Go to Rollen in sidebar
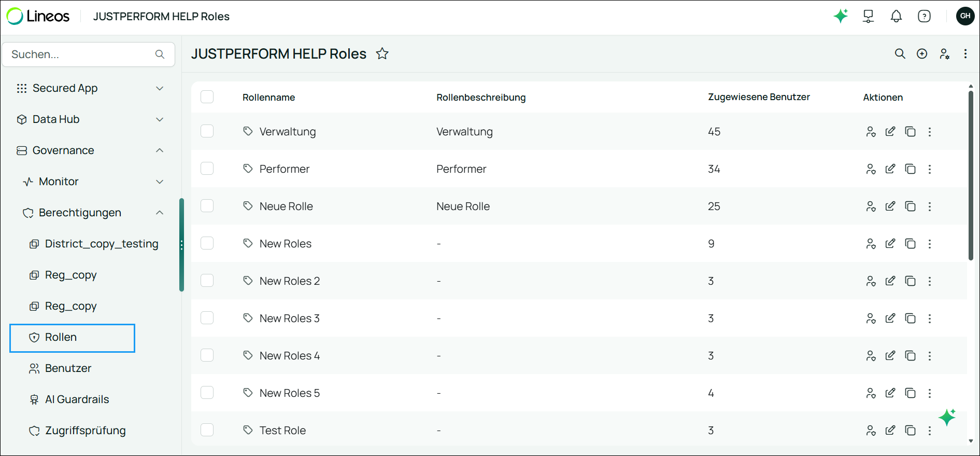Screen dimensions: 980x456 point(73,338)
